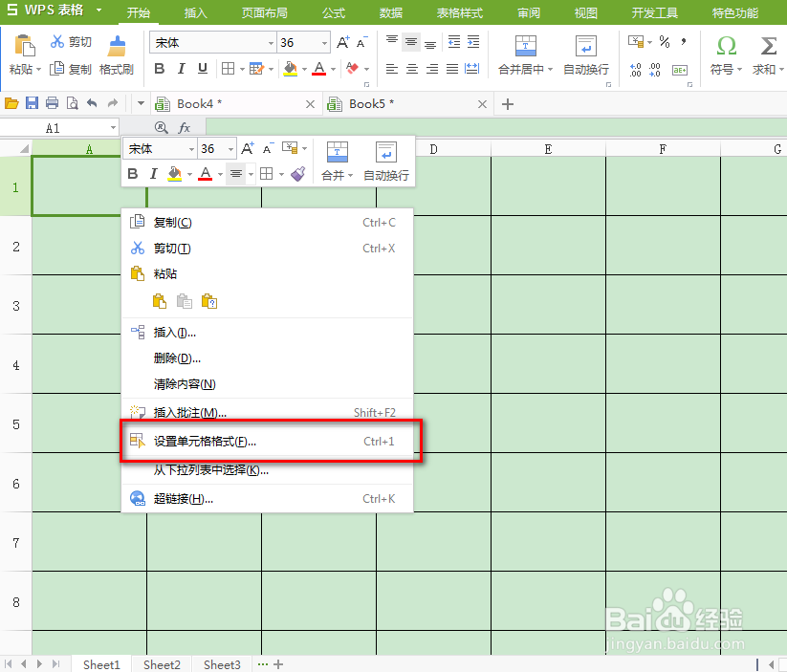The width and height of the screenshot is (787, 672).
Task: Click mini toolbar format painter brush
Action: [x=298, y=174]
